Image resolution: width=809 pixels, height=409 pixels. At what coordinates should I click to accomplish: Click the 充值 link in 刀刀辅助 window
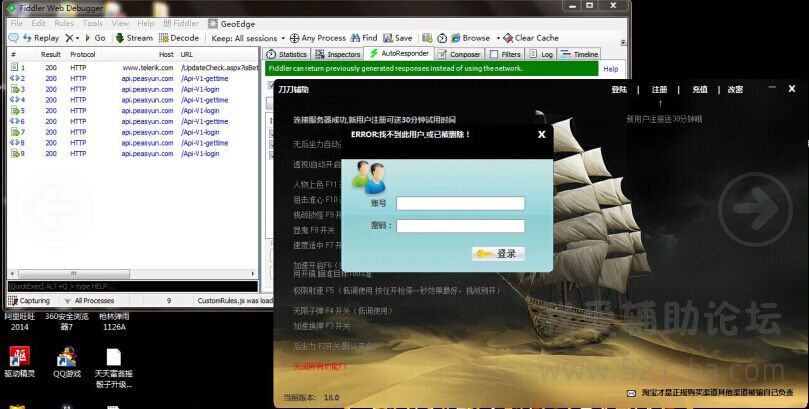click(x=700, y=89)
